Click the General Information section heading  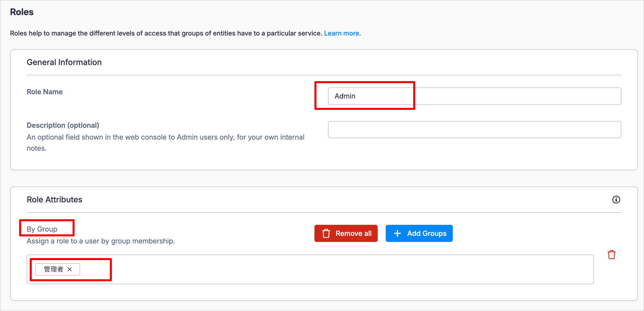point(64,62)
